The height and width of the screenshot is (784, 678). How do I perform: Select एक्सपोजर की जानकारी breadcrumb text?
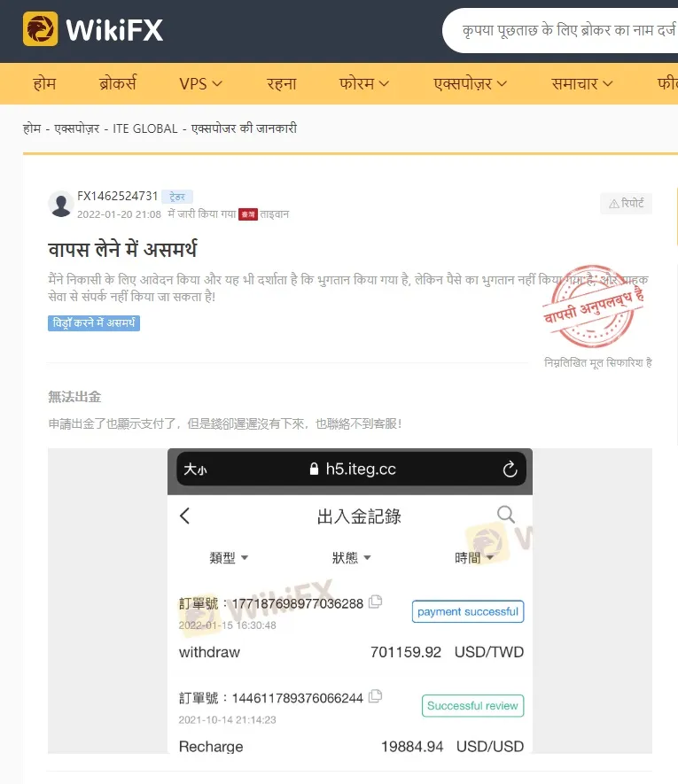(245, 128)
